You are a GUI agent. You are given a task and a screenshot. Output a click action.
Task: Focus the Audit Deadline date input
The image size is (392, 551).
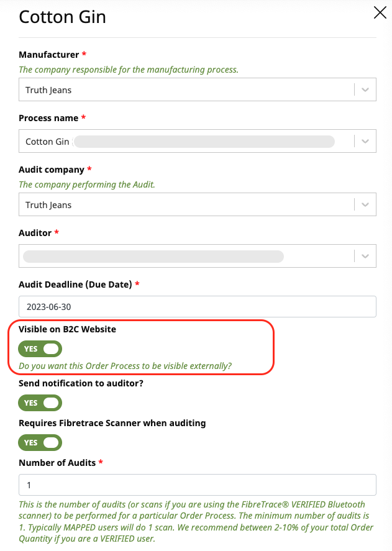point(198,307)
